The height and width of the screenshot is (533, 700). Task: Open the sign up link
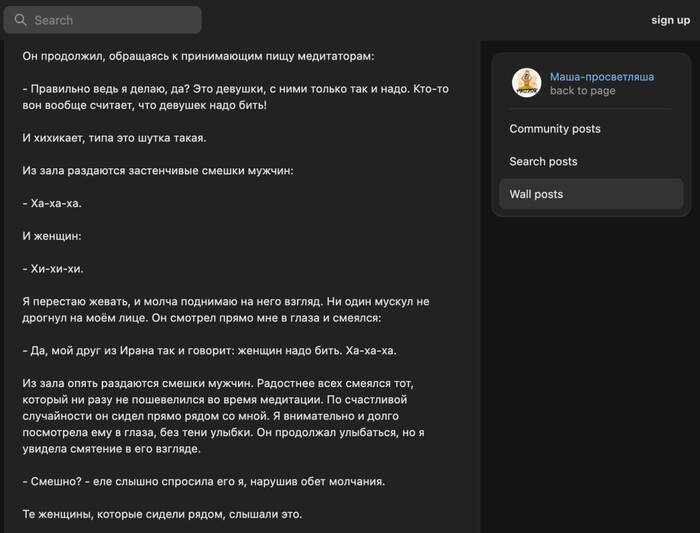pos(670,20)
